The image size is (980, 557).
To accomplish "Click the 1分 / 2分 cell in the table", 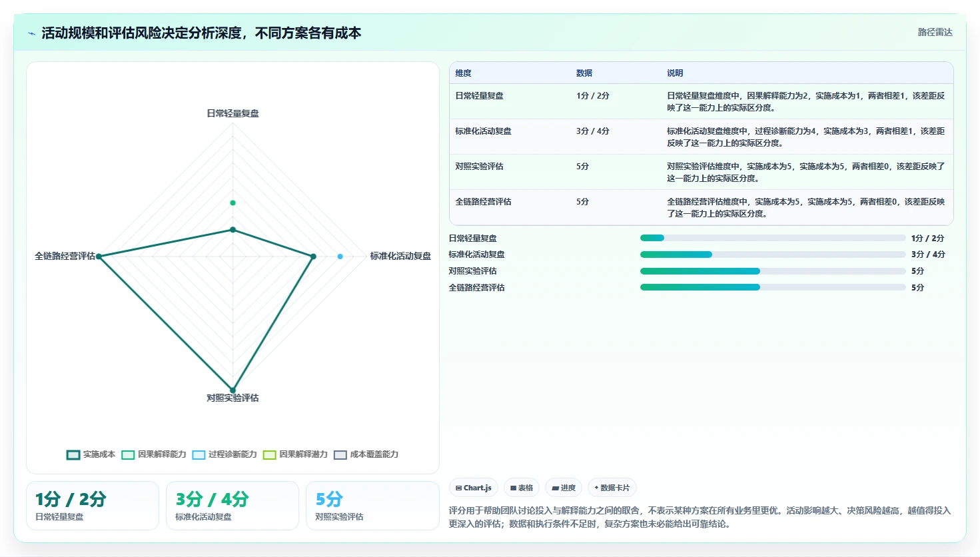I will click(x=593, y=96).
